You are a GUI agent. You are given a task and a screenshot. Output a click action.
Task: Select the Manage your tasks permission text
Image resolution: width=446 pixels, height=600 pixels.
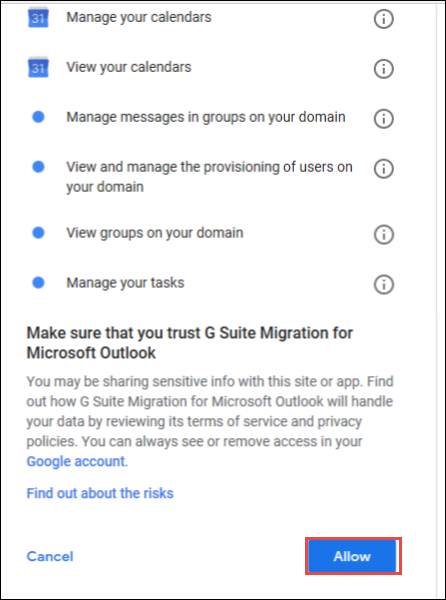pyautogui.click(x=125, y=283)
